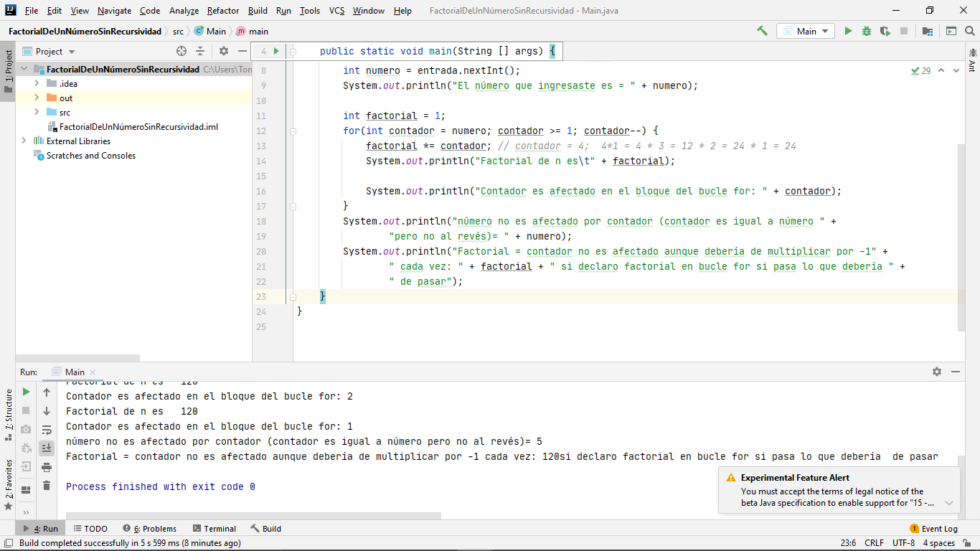Open the Build tool window
Viewport: 980px width, 551px height.
[266, 529]
